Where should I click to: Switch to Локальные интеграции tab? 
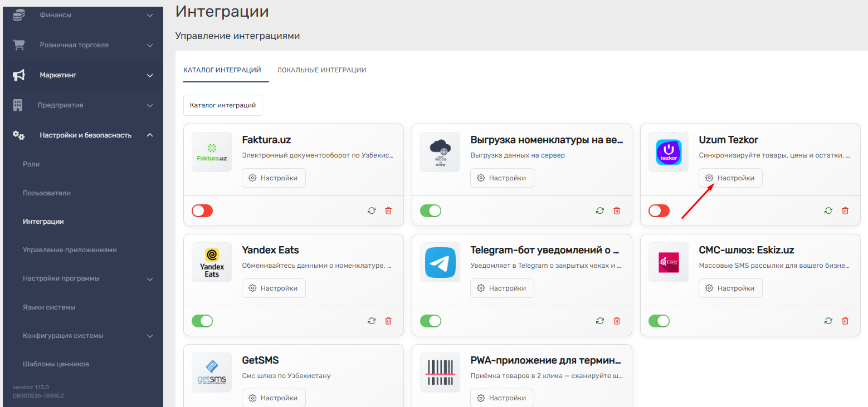point(321,70)
